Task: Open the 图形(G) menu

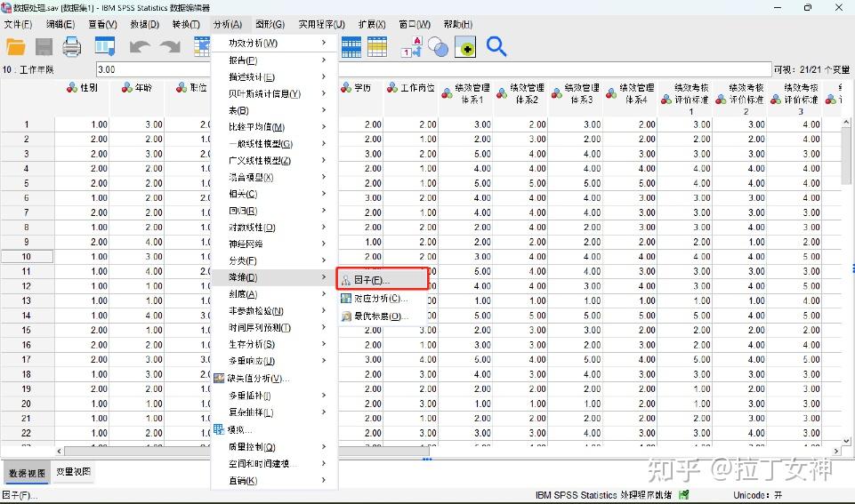Action: 270,25
